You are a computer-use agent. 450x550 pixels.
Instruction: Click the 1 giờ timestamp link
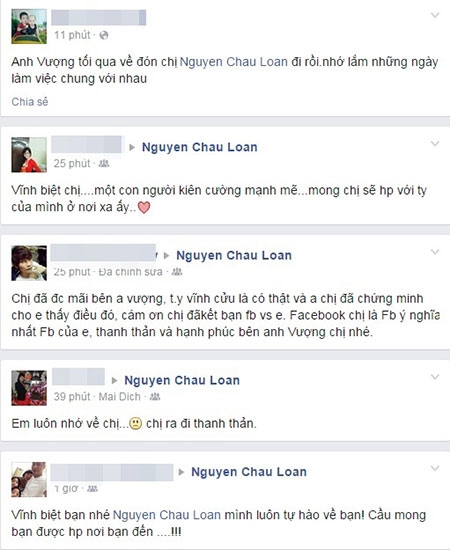click(x=66, y=489)
